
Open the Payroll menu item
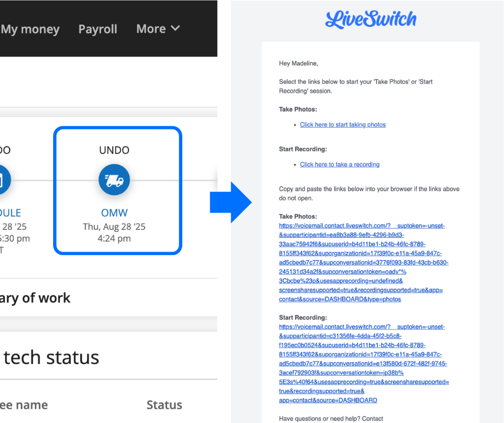tap(98, 29)
